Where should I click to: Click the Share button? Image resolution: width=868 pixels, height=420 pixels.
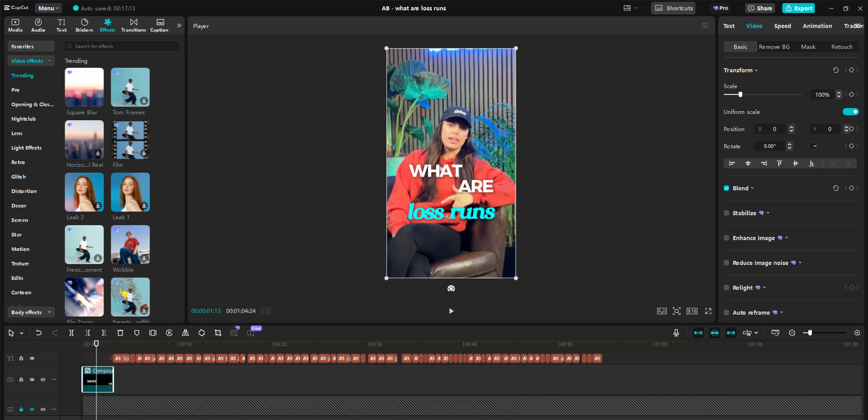[760, 8]
